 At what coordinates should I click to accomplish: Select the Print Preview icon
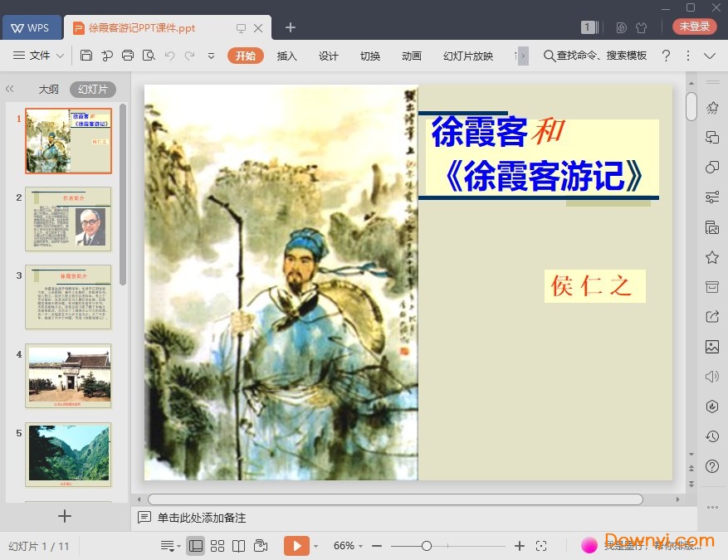tap(149, 56)
